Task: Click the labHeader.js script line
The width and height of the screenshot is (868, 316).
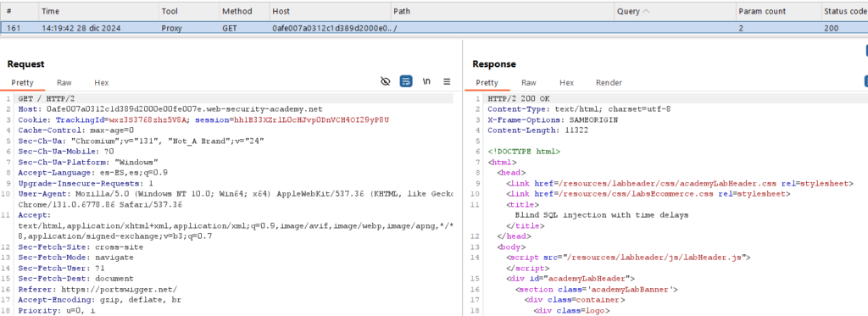Action: 628,257
